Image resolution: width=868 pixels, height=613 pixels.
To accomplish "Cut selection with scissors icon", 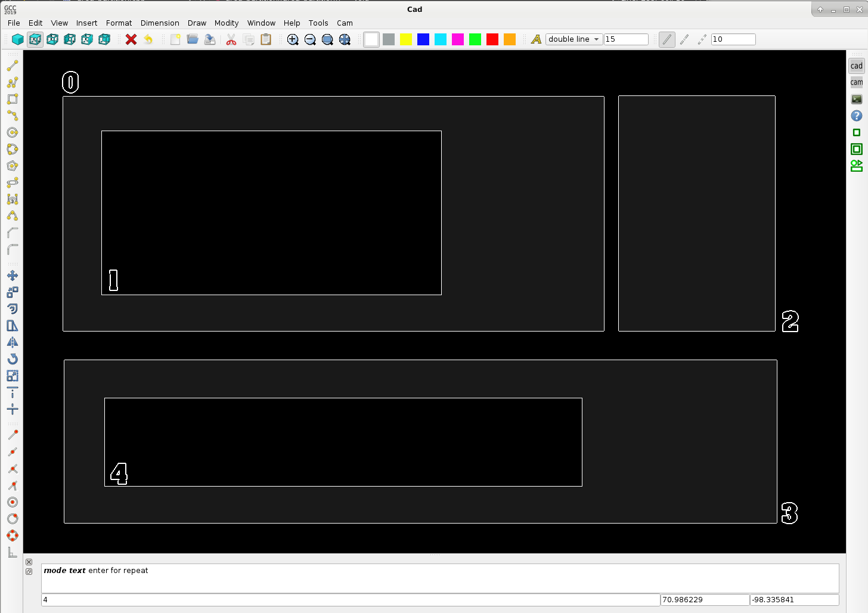I will (x=231, y=39).
